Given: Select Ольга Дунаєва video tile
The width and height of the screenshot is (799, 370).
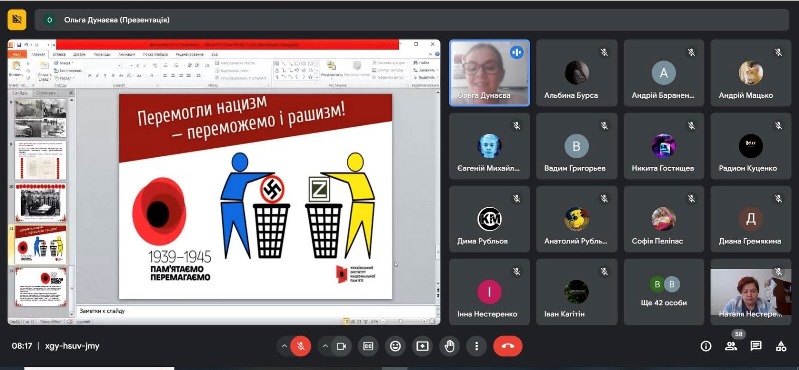Looking at the screenshot, I should click(489, 73).
